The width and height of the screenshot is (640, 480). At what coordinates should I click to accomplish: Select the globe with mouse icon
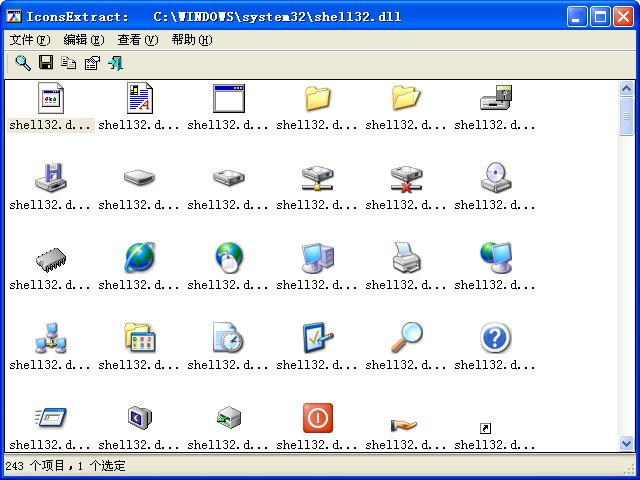[x=229, y=258]
